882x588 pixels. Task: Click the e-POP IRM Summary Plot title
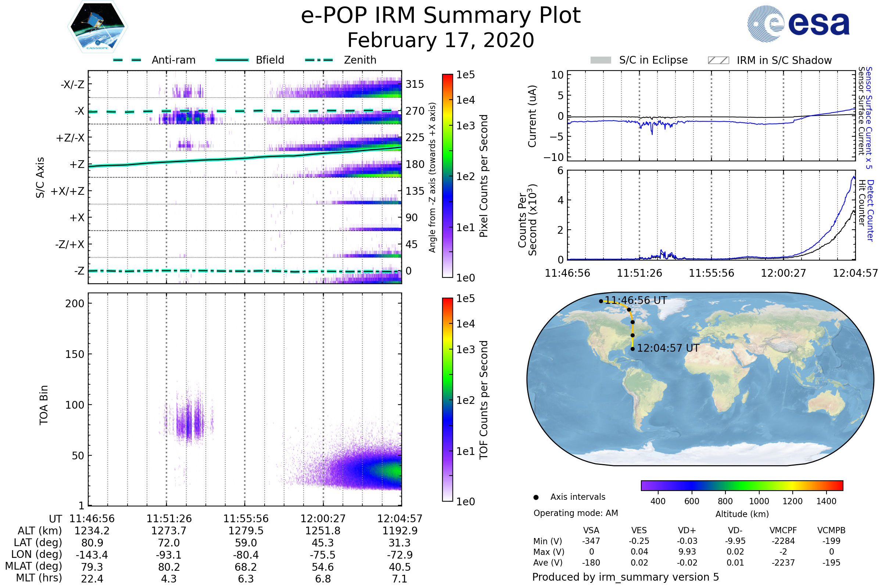point(441,16)
